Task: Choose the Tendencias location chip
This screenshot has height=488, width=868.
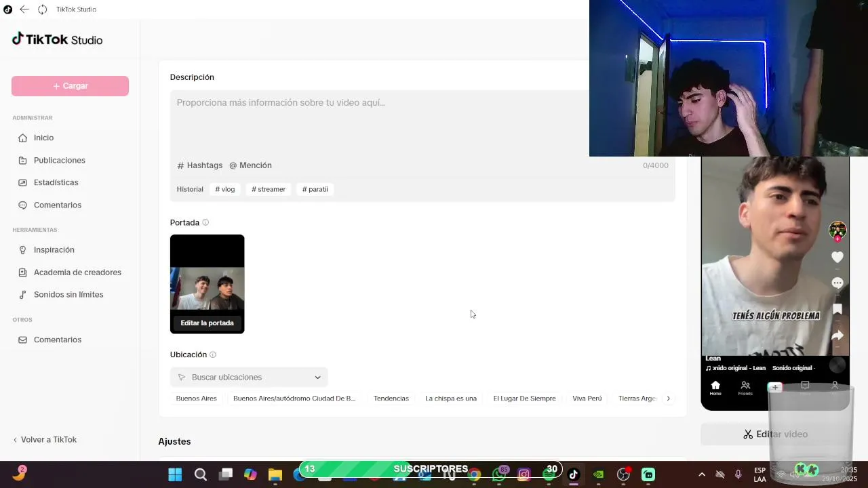Action: pyautogui.click(x=391, y=399)
